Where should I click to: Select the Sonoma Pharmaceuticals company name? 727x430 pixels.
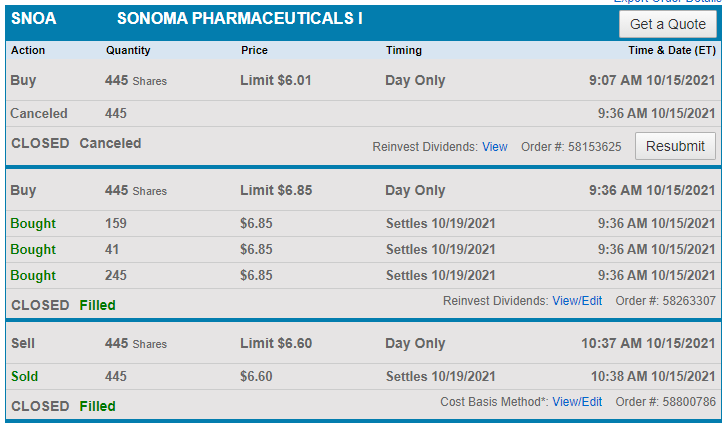pyautogui.click(x=239, y=19)
